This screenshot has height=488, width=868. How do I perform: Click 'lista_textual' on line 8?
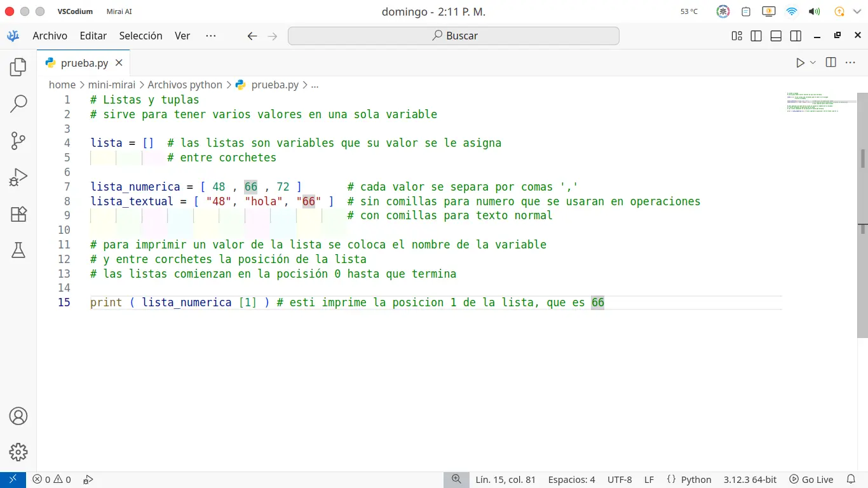132,201
